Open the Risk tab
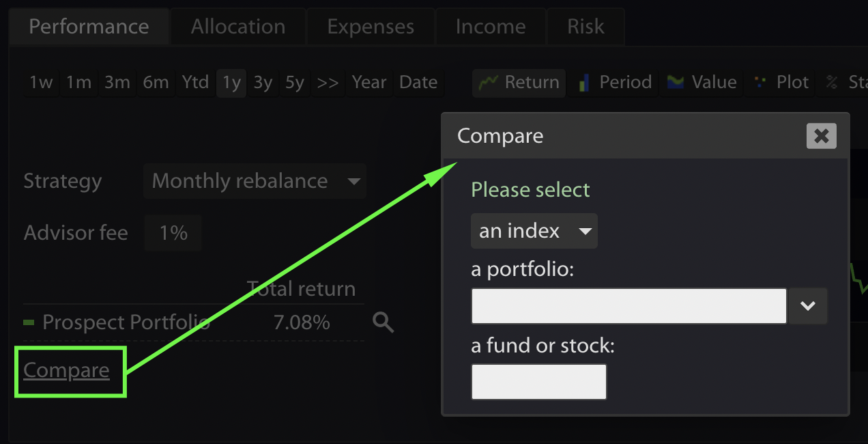This screenshot has height=444, width=868. click(585, 27)
